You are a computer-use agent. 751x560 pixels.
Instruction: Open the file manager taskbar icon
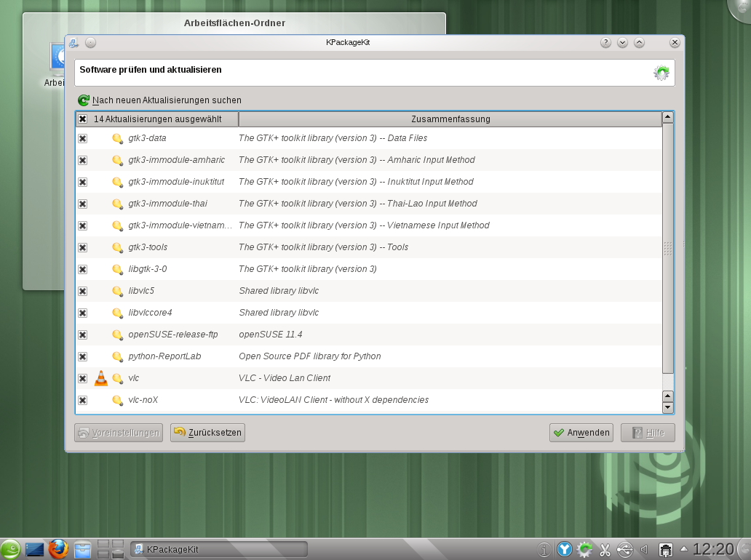[83, 549]
